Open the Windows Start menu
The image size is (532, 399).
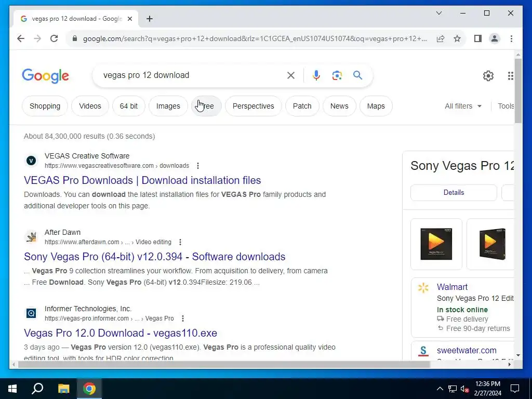point(12,389)
